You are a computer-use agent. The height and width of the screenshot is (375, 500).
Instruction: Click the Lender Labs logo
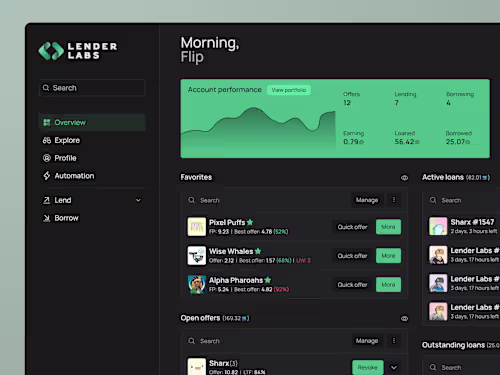pos(78,51)
